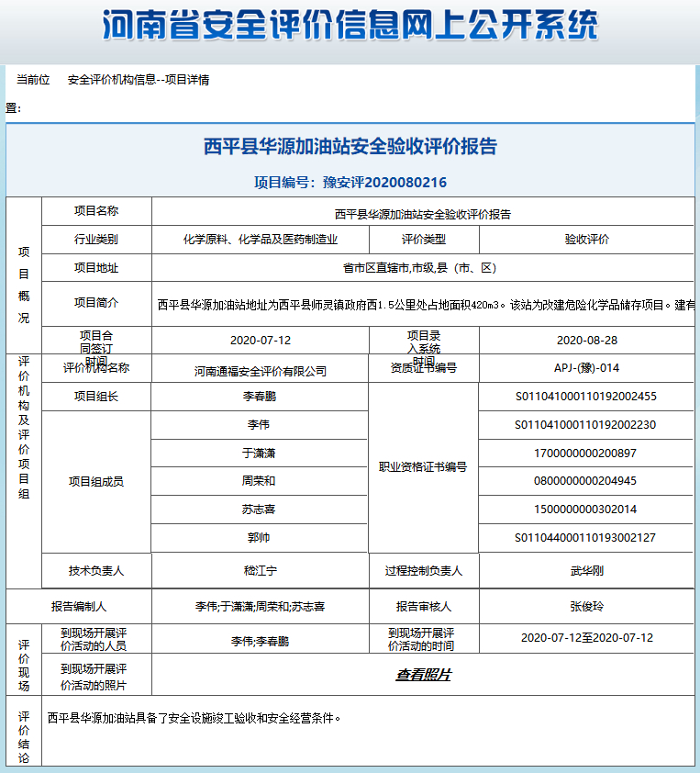Select on-site personnel 李伟;李春鹏
The image size is (700, 773).
pos(261,642)
